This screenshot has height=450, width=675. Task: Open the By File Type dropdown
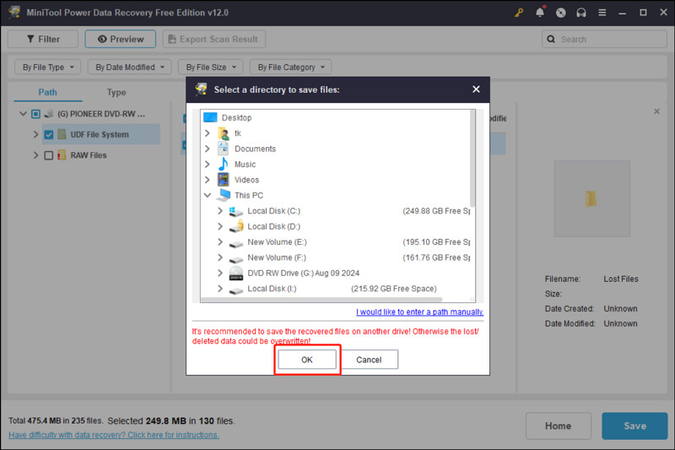[48, 67]
